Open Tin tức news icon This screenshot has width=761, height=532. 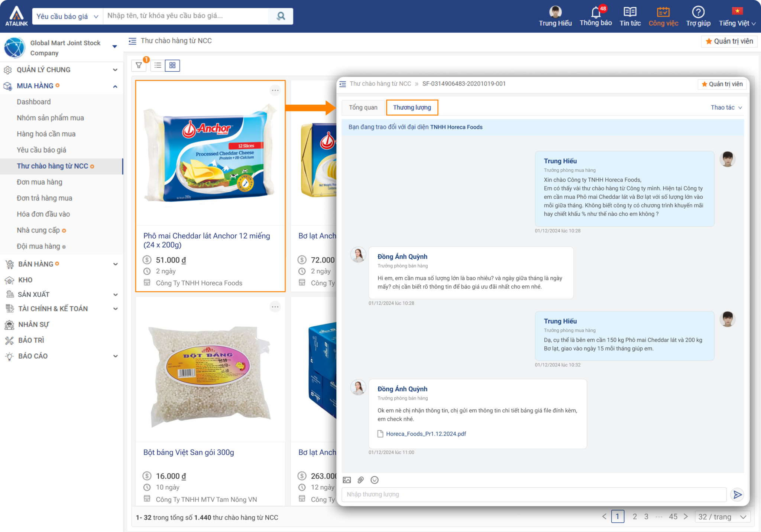(x=630, y=12)
